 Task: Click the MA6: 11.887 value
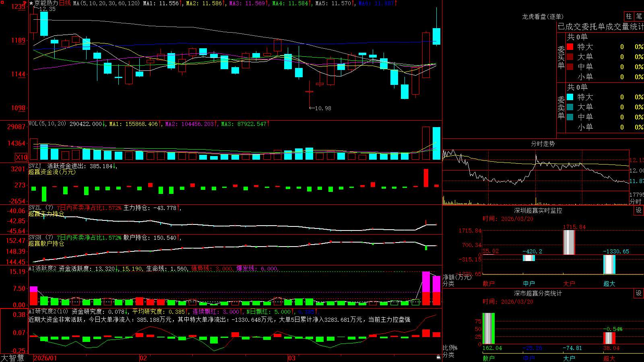(x=378, y=3)
